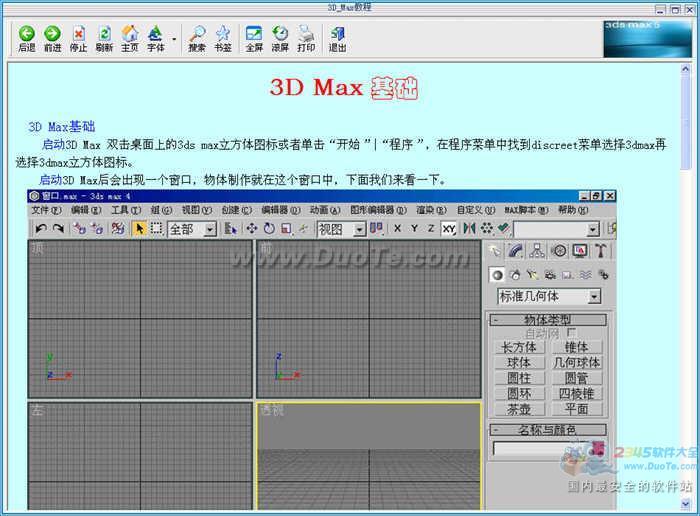Toggle the Y axis constraint button
Image resolution: width=700 pixels, height=516 pixels.
tap(414, 229)
